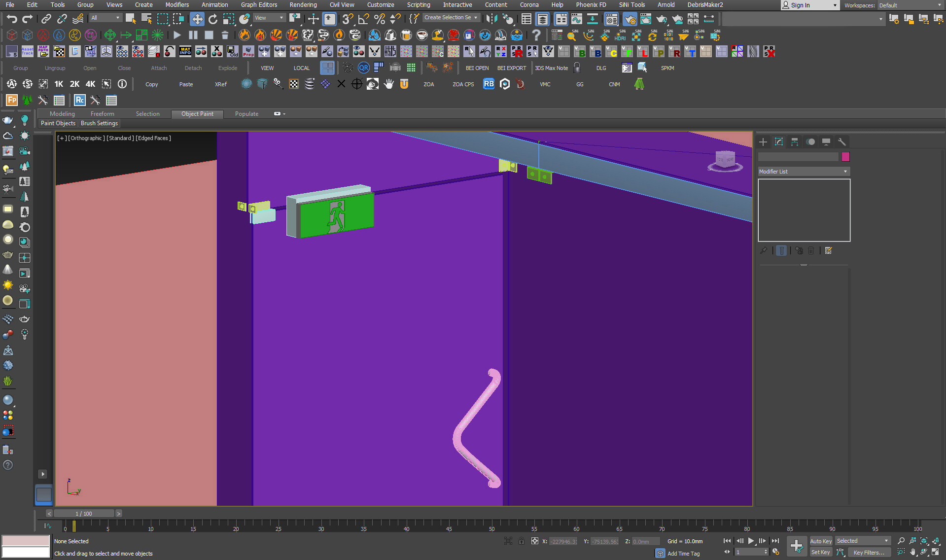Image resolution: width=946 pixels, height=560 pixels.
Task: Select the Move tool icon
Action: (x=197, y=19)
